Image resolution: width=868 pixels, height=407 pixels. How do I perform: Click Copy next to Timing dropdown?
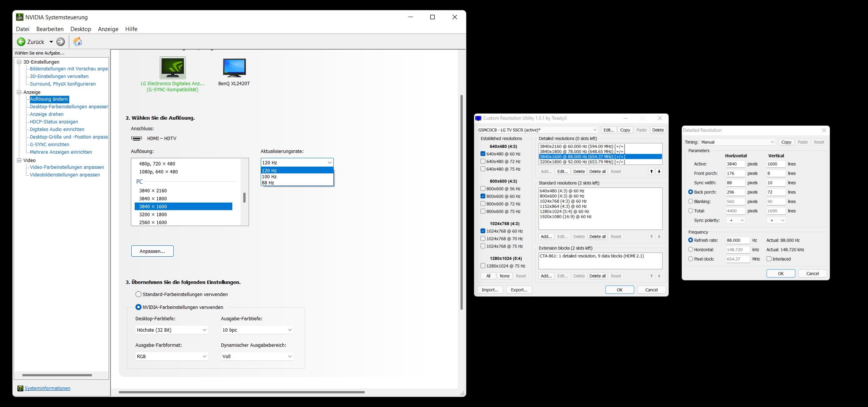pos(786,142)
